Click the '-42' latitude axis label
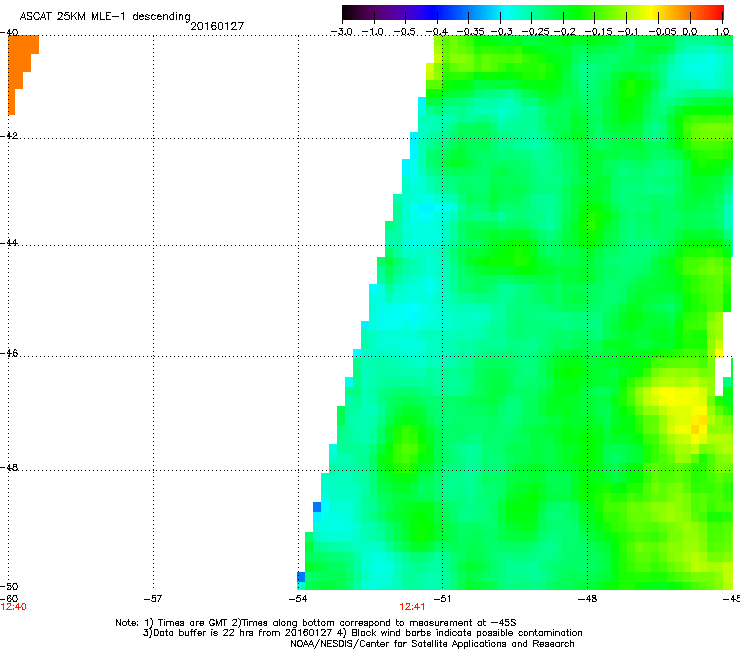The width and height of the screenshot is (740, 650). (9, 135)
